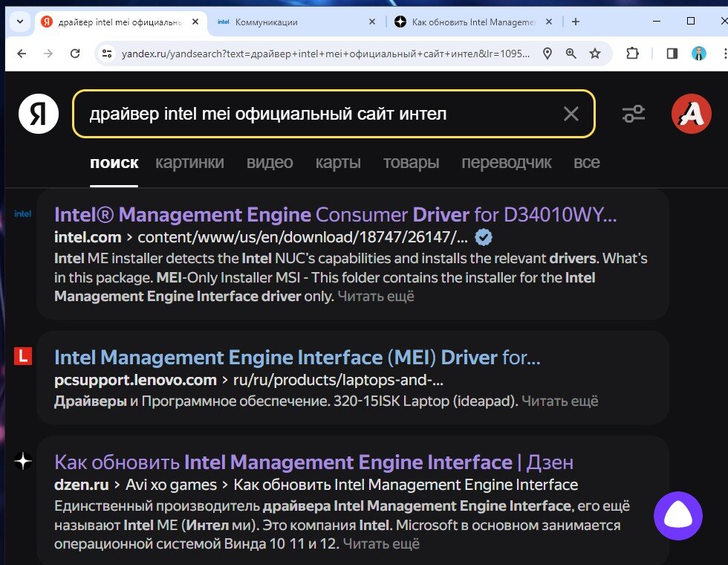The width and height of the screenshot is (728, 565).
Task: Open the Chrome profile avatar
Action: coord(699,54)
